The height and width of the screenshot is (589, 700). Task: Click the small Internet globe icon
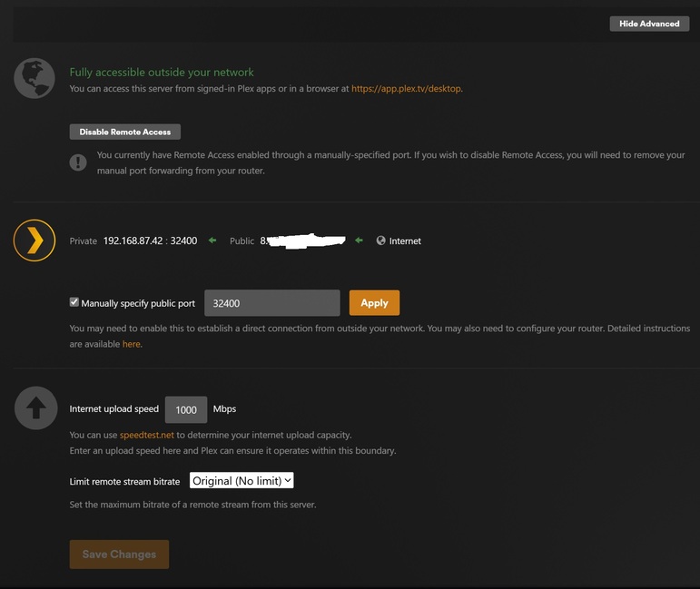tap(380, 241)
